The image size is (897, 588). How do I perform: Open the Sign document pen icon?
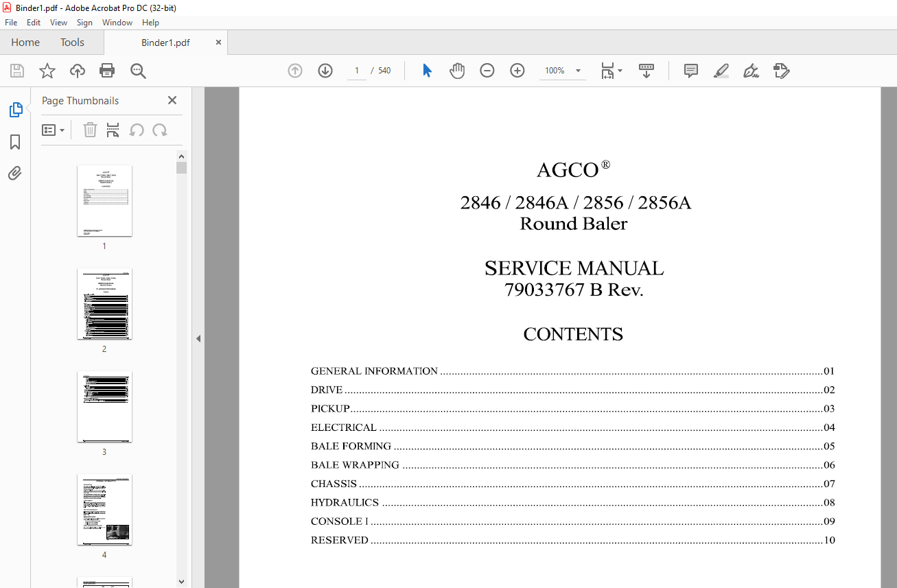tap(752, 71)
